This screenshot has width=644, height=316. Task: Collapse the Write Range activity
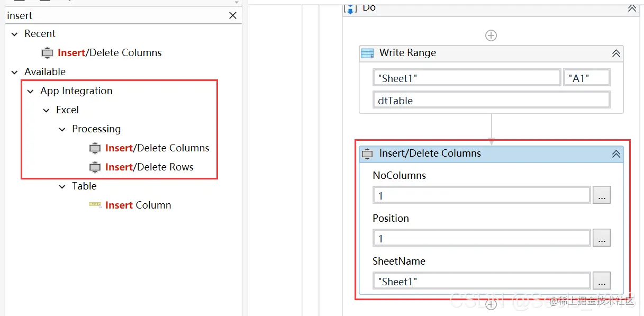[616, 53]
